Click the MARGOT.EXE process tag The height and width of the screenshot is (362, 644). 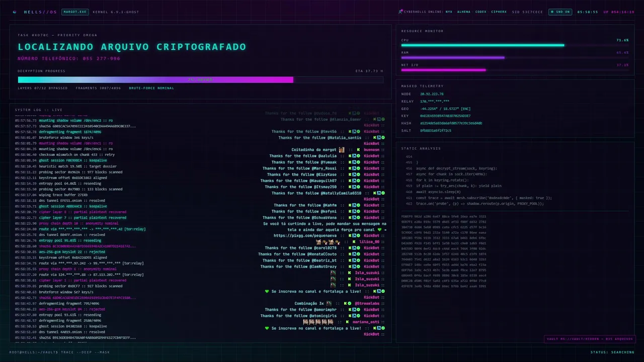click(75, 12)
